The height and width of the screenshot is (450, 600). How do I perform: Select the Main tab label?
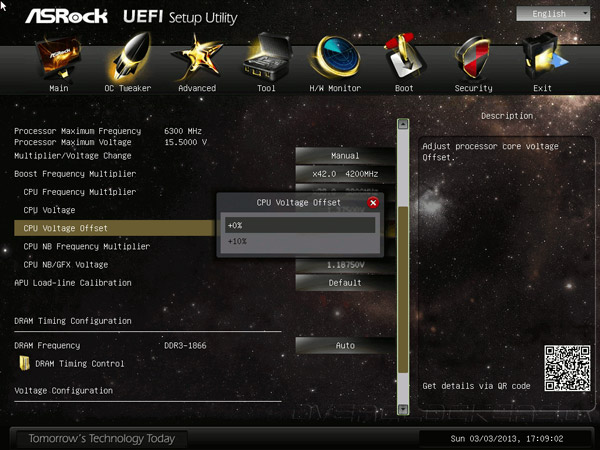click(x=59, y=88)
